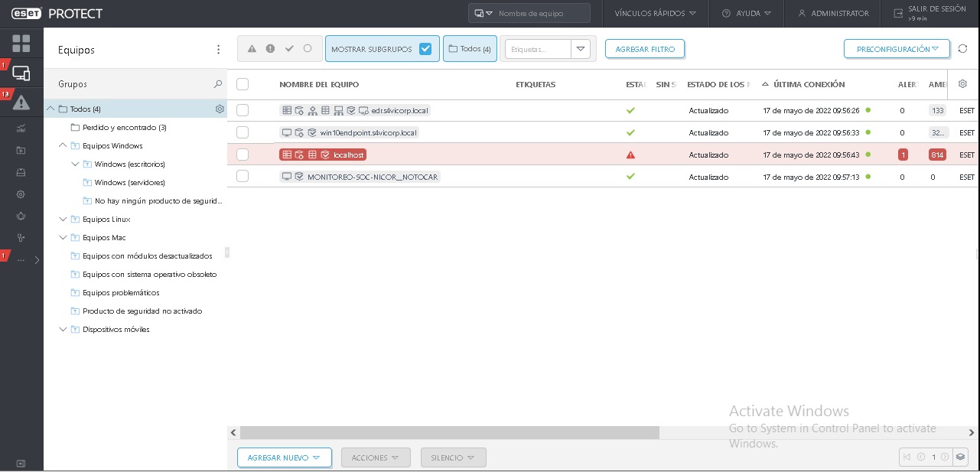This screenshot has width=980, height=472.
Task: Refresh the table with the reload icon
Action: [963, 48]
